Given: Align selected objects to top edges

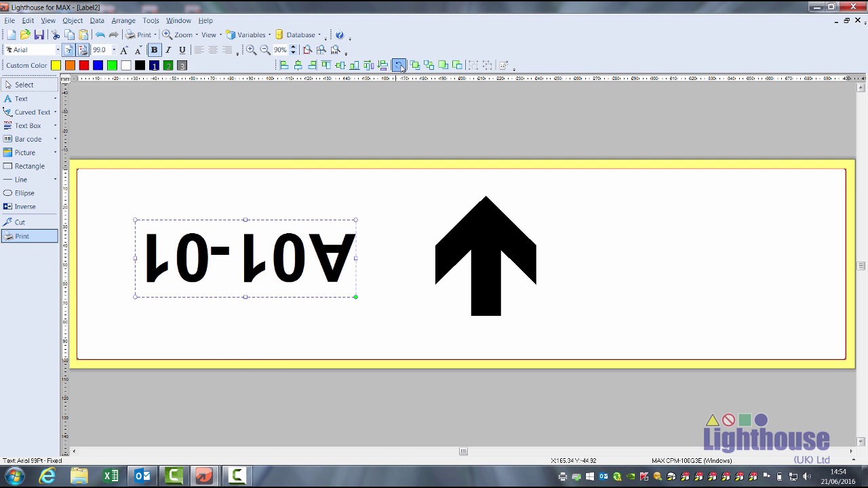Looking at the screenshot, I should point(326,66).
